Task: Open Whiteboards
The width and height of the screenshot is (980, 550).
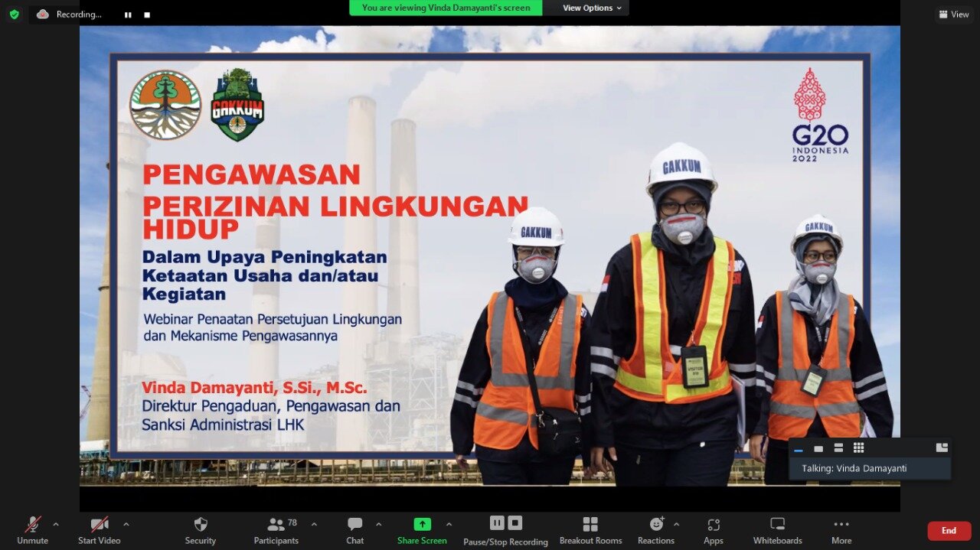Action: coord(777,530)
